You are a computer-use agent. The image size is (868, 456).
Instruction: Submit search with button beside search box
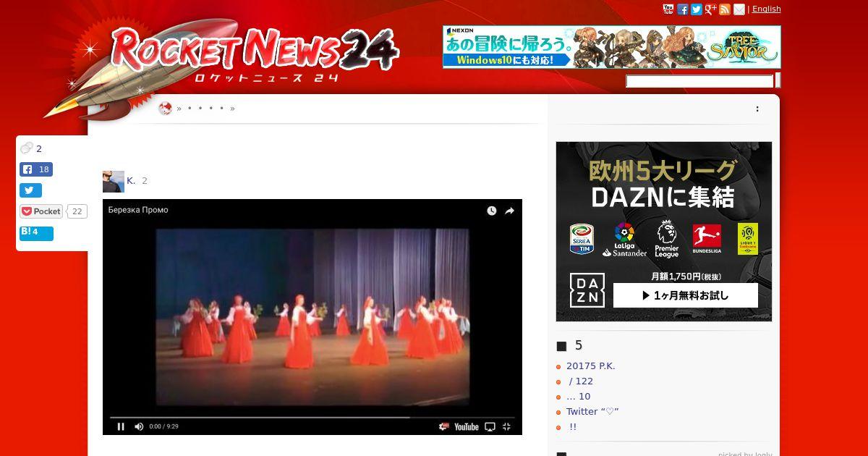[x=778, y=80]
